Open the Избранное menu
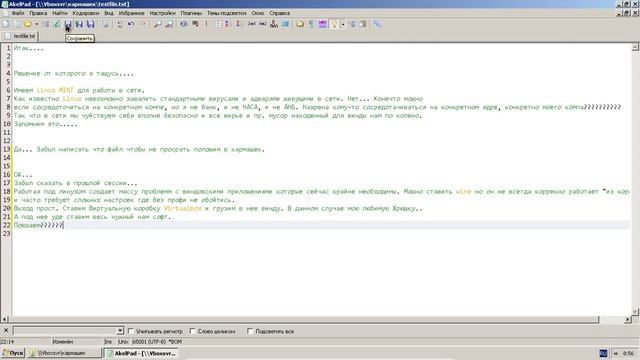This screenshot has height=360, width=640. [x=131, y=13]
